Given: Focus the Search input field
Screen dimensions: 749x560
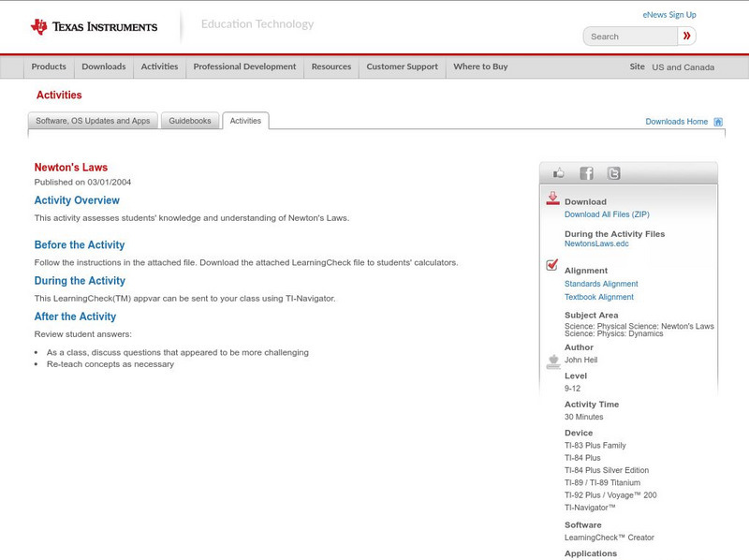Looking at the screenshot, I should (631, 37).
